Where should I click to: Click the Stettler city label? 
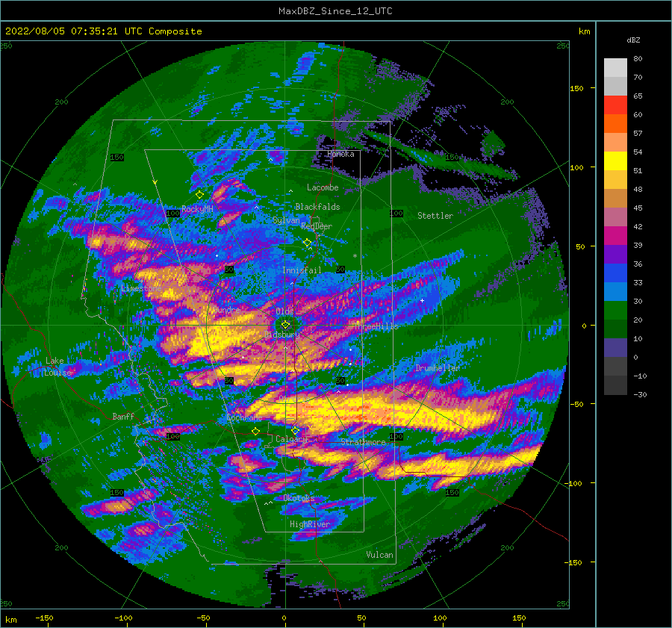click(435, 216)
